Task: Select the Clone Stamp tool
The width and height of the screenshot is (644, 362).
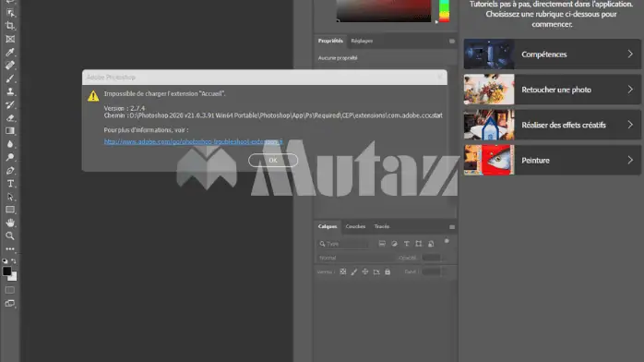Action: (10, 91)
